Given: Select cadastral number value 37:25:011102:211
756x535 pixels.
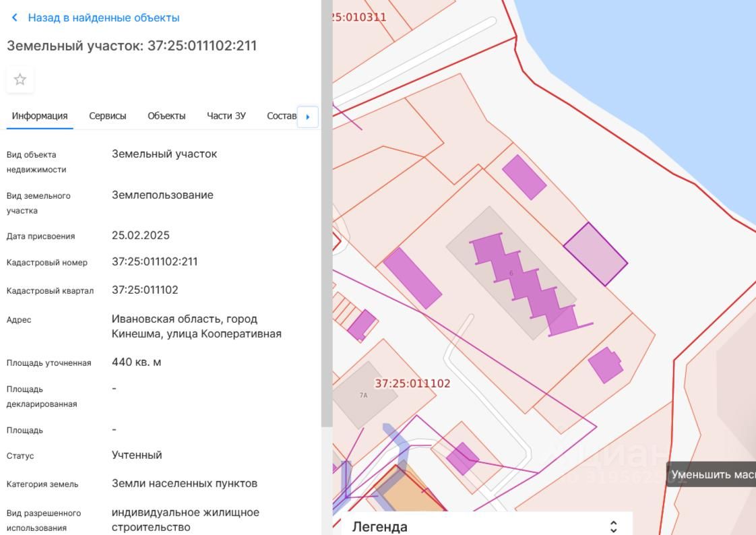Looking at the screenshot, I should (155, 261).
